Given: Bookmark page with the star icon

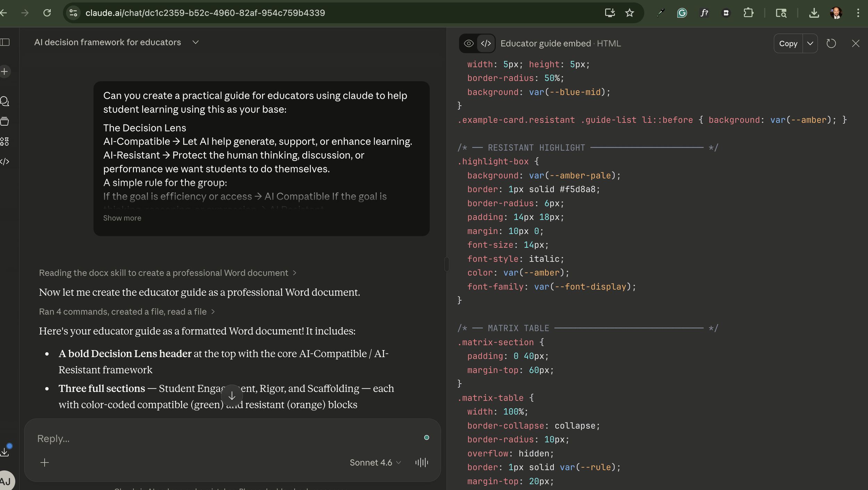Looking at the screenshot, I should pyautogui.click(x=629, y=13).
